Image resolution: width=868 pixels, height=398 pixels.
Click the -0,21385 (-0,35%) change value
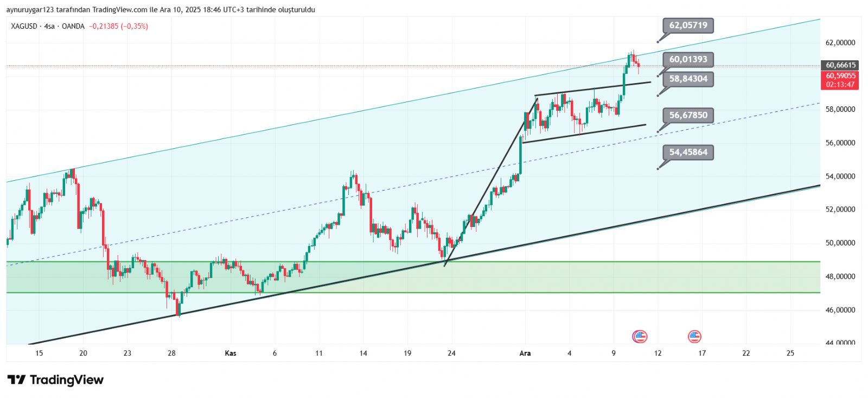pos(119,26)
